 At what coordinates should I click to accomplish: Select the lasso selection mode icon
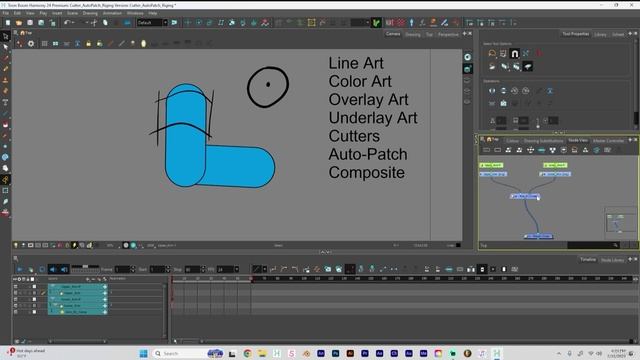(492, 53)
